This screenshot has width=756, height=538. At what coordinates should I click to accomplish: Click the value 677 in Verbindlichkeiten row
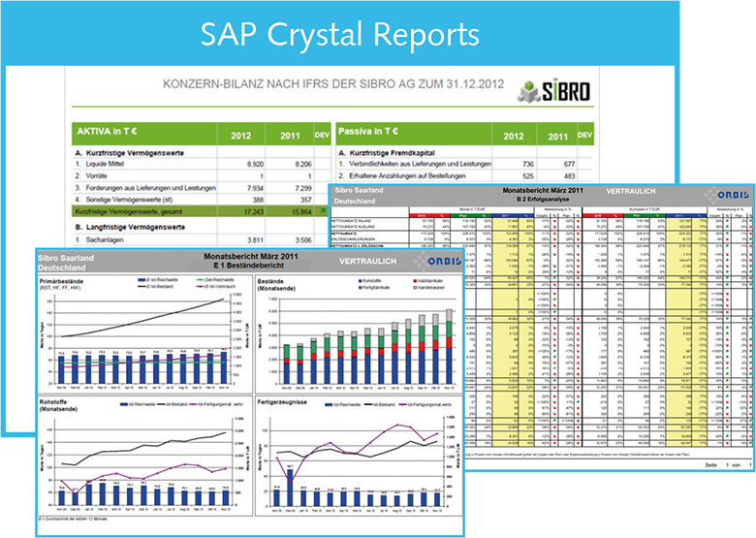(x=569, y=165)
